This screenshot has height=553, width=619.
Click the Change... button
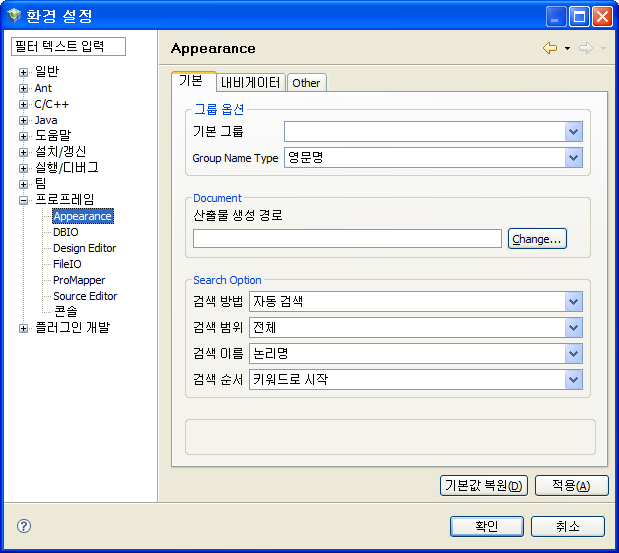point(537,239)
